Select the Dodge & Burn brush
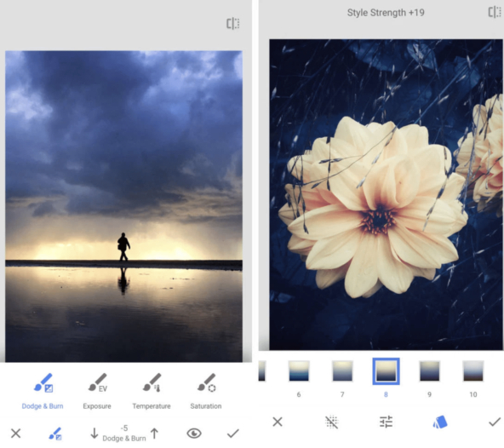 [x=43, y=391]
